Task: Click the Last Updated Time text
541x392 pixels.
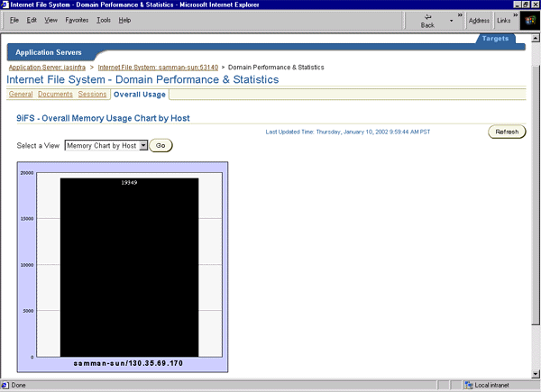Action: pyautogui.click(x=348, y=132)
